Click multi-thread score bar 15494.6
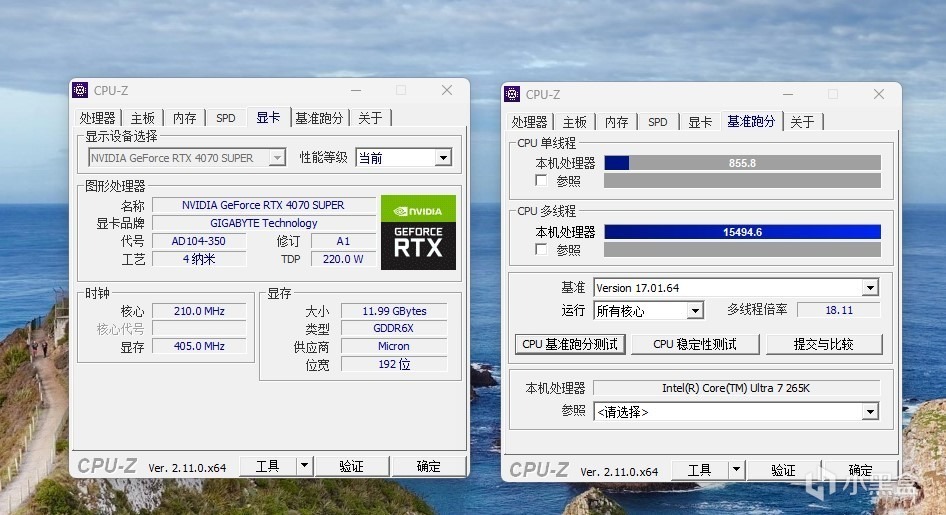The height and width of the screenshot is (515, 946). [x=742, y=232]
